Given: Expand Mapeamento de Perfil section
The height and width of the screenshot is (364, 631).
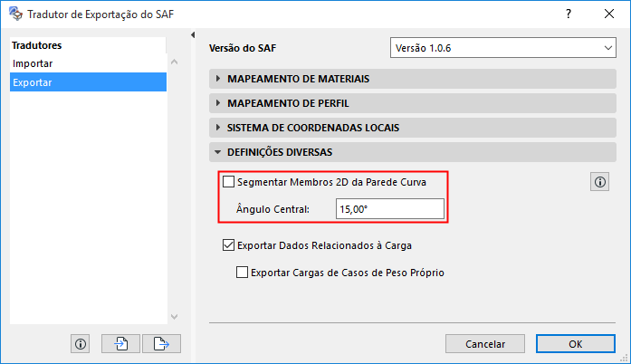Looking at the screenshot, I should 413,103.
